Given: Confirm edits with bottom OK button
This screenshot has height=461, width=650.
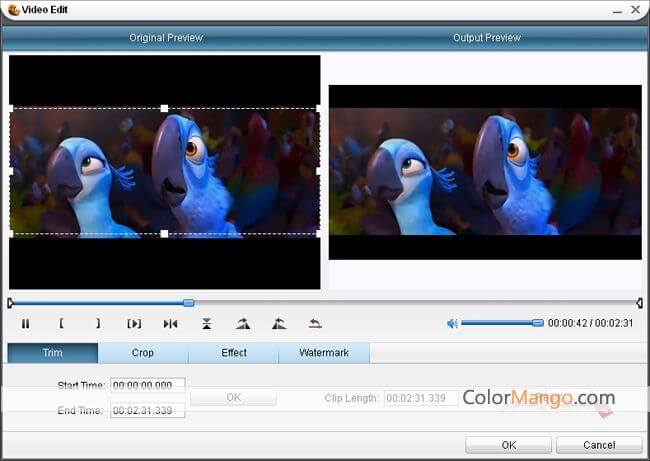Looking at the screenshot, I should 509,445.
